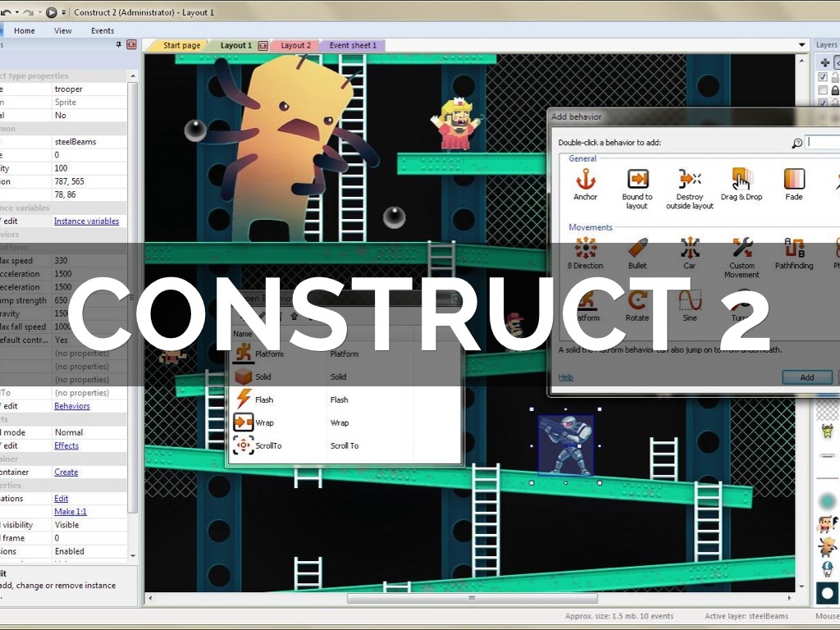This screenshot has width=840, height=630.
Task: Pick the Bullet movement behavior
Action: pos(637,249)
